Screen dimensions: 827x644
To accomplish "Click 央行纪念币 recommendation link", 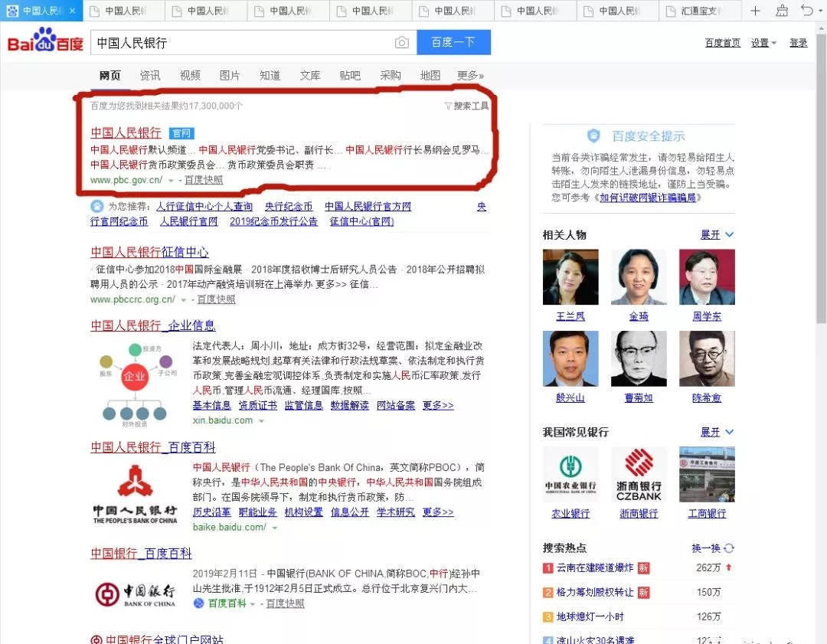I will pos(289,206).
